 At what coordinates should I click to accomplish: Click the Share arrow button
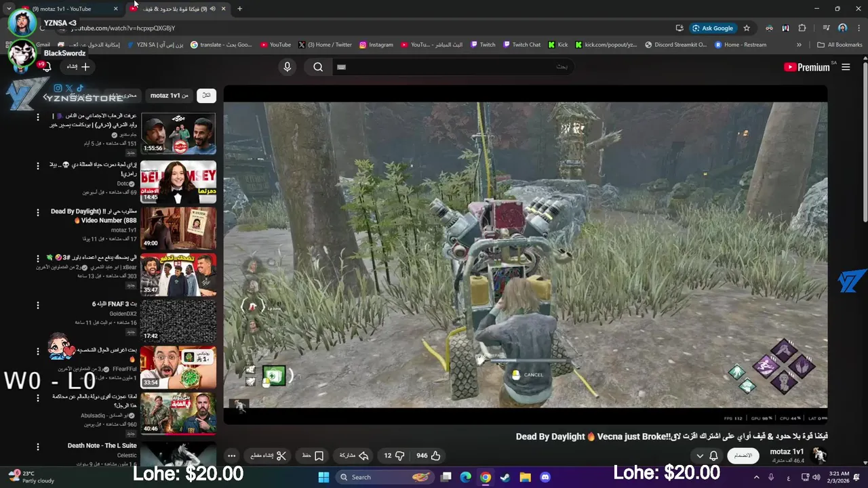click(353, 455)
